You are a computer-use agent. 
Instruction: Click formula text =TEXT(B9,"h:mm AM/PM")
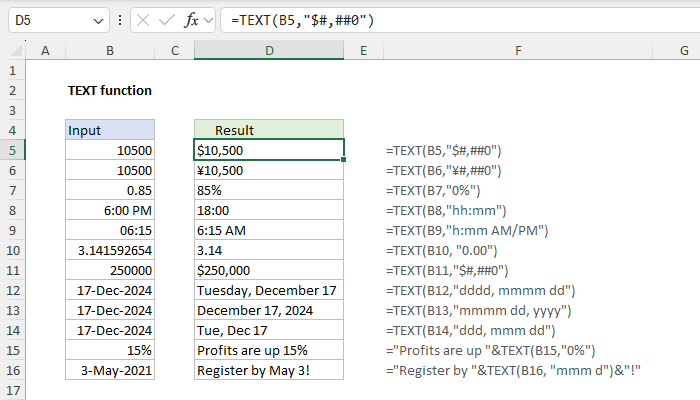tap(467, 231)
